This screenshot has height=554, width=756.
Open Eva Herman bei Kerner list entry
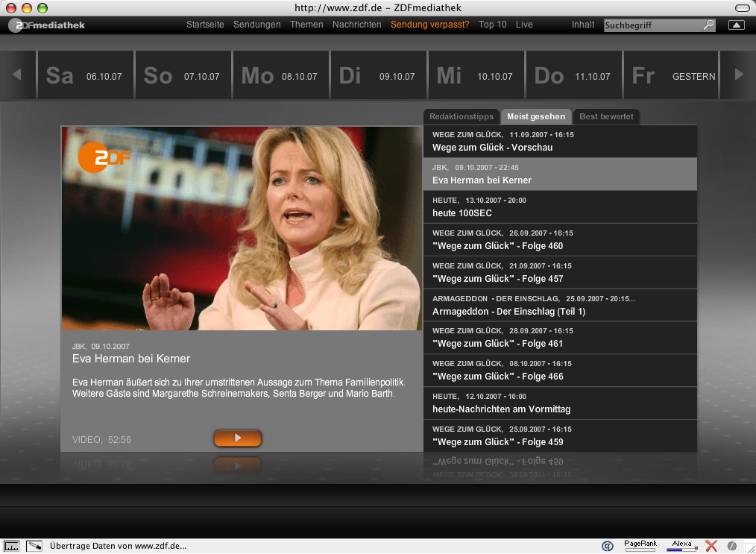click(x=560, y=174)
